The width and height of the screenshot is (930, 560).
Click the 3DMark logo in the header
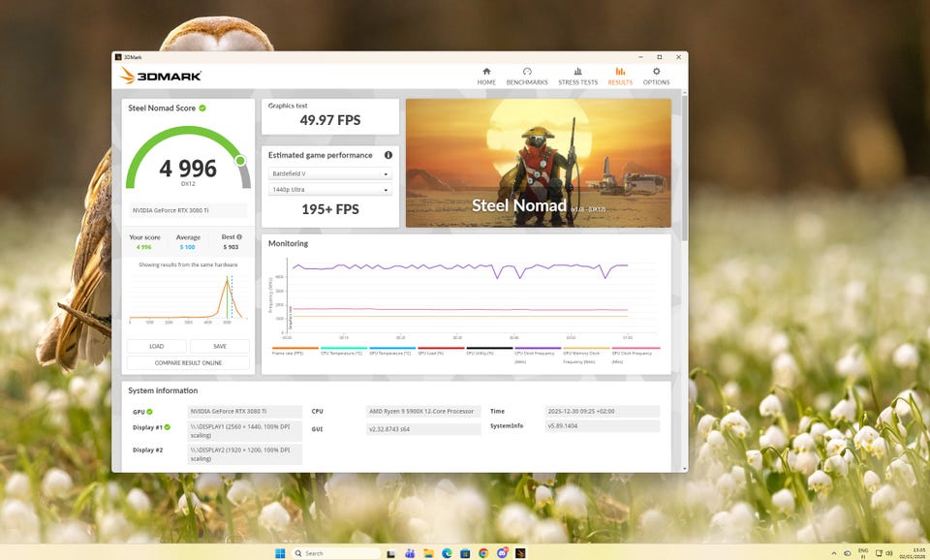coord(161,76)
